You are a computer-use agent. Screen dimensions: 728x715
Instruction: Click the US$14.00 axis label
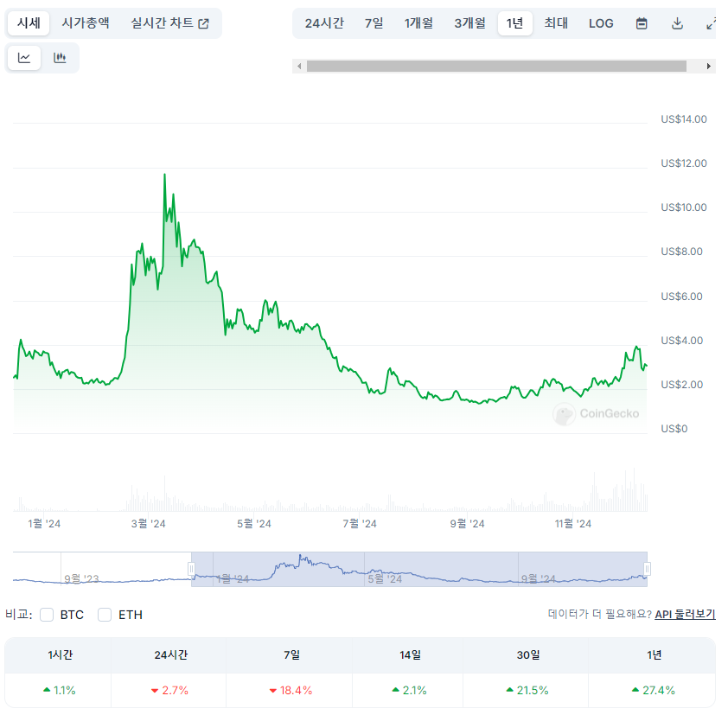683,119
